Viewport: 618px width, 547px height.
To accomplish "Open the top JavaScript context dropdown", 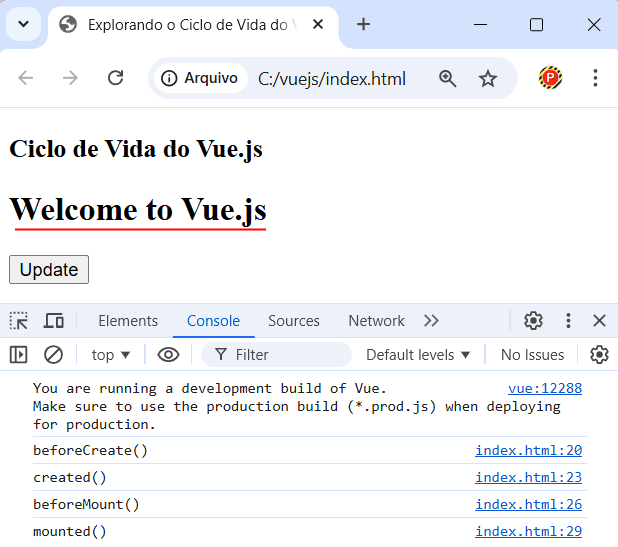I will (x=110, y=355).
